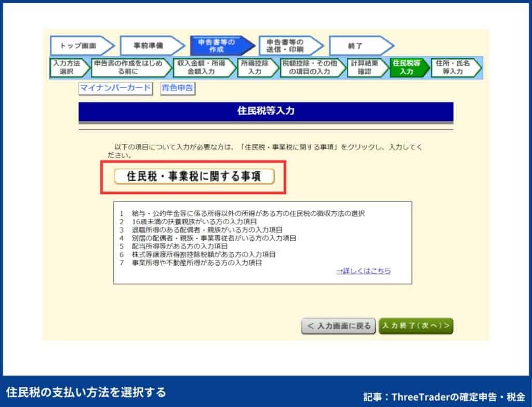
Task: Click the 記事:ThreeTraderの確定申告・税金 footer text
Action: click(x=444, y=397)
